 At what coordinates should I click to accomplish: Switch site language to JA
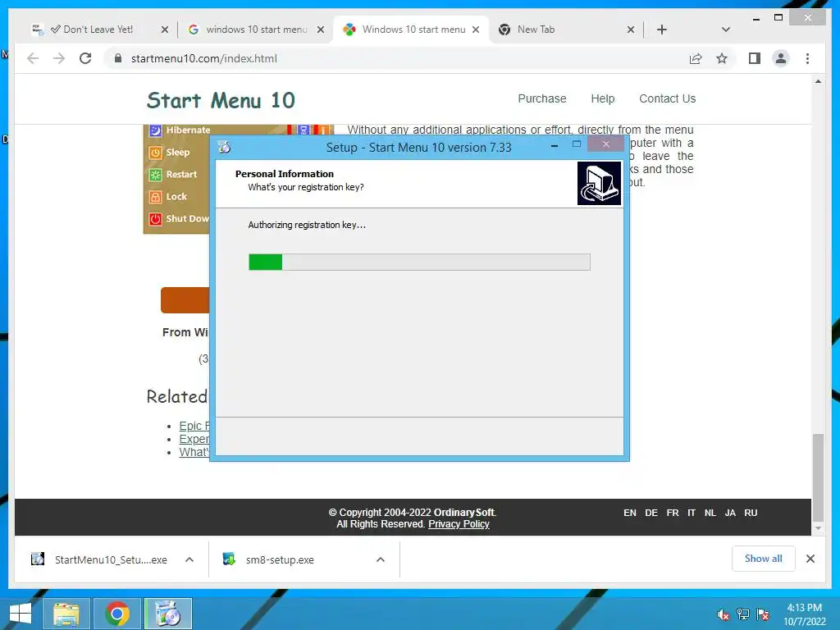(x=730, y=513)
